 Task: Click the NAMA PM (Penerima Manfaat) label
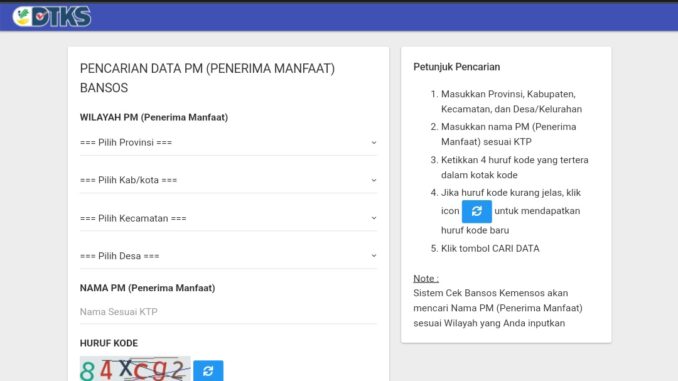click(147, 288)
